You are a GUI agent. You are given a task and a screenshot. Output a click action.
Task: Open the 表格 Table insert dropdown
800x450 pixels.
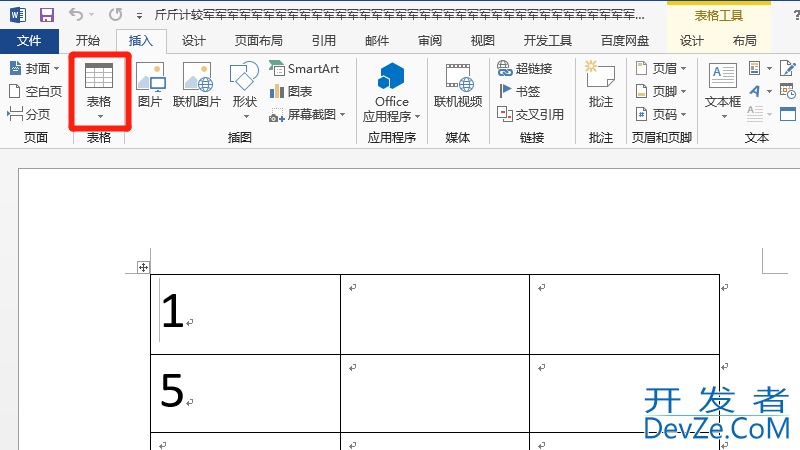point(99,91)
